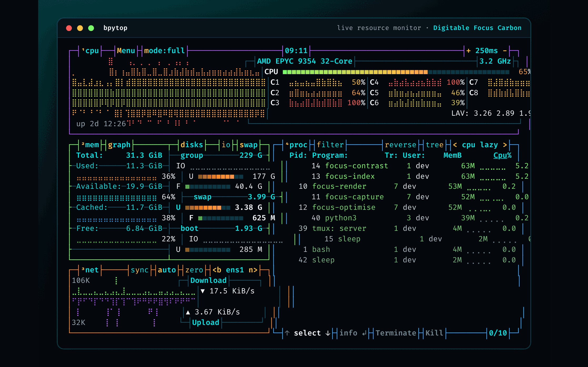Toggle the swap display option
This screenshot has width=588, height=367.
(x=248, y=145)
